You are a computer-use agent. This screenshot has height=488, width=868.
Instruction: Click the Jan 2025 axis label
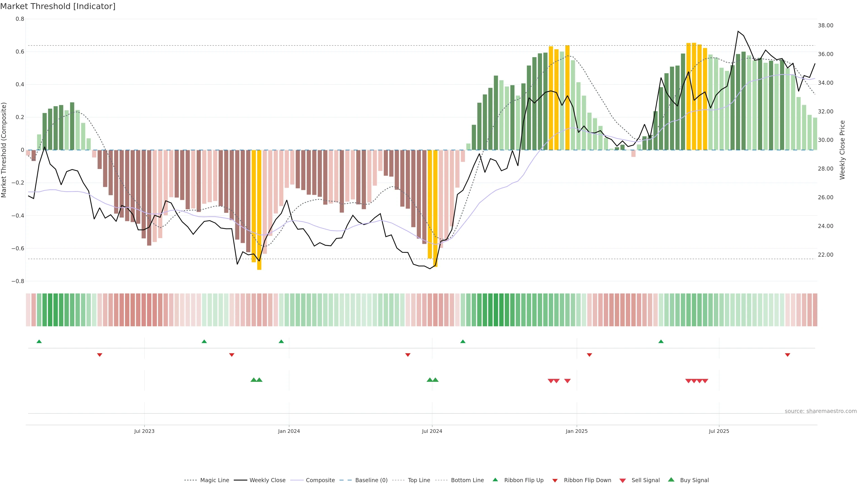577,431
